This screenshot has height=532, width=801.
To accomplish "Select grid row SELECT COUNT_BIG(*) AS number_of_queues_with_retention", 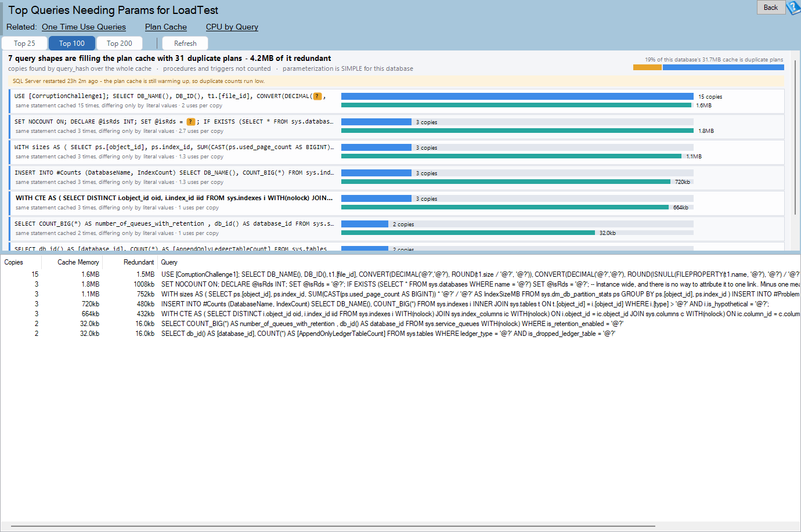I will click(400, 324).
